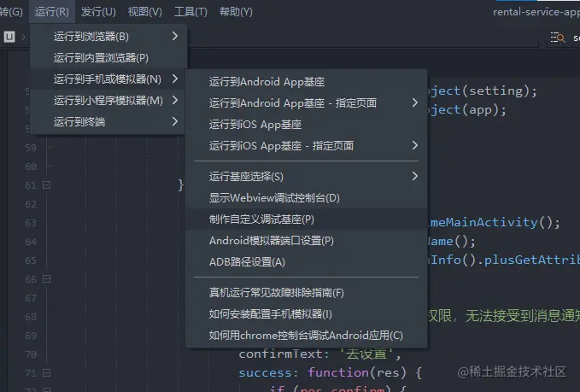Viewport: 580px width, 392px height.
Task: Open the 发行(U) menu
Action: (98, 12)
